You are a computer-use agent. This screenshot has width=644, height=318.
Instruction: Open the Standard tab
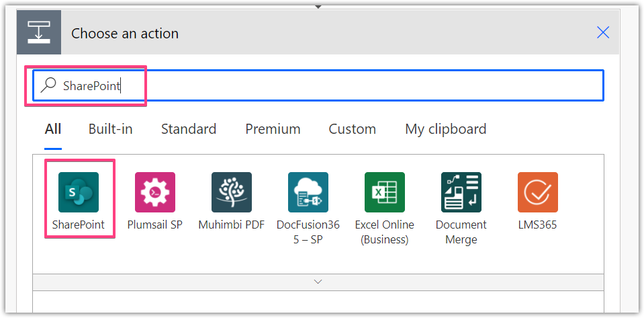(189, 129)
